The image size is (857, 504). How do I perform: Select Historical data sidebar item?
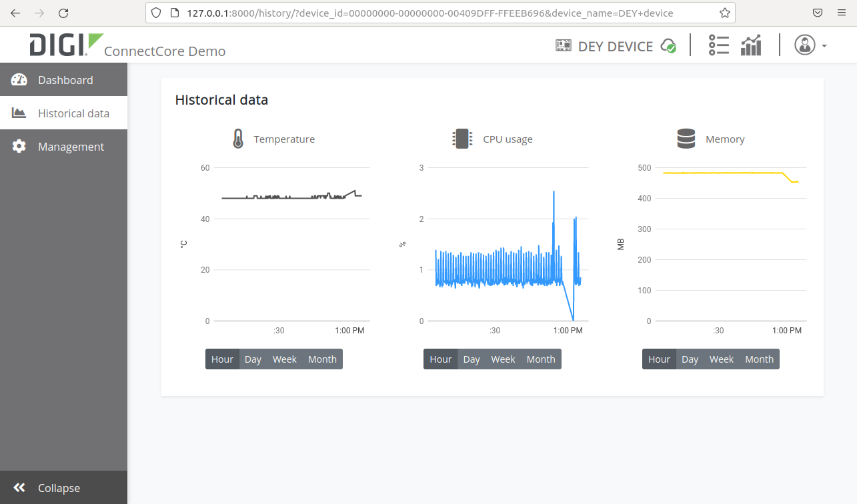[63, 113]
